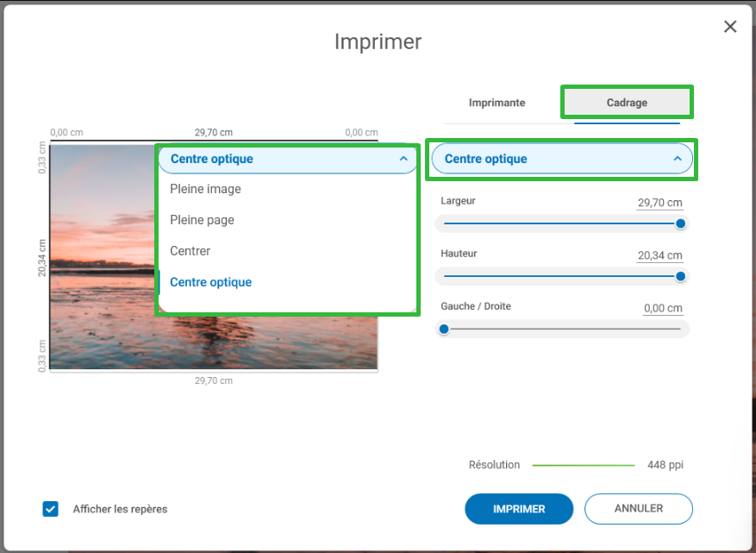The image size is (756, 553).
Task: Uncheck the Afficher les repères checkbox
Action: pyautogui.click(x=50, y=509)
